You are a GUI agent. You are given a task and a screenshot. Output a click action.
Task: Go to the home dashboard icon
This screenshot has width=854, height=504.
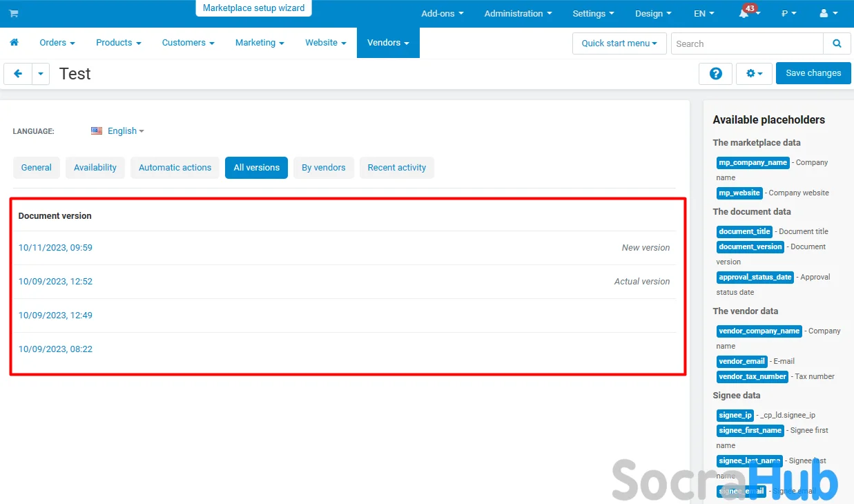(14, 43)
